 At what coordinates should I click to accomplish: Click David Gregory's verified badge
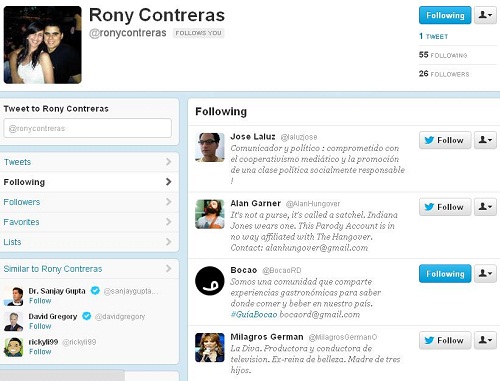87,316
